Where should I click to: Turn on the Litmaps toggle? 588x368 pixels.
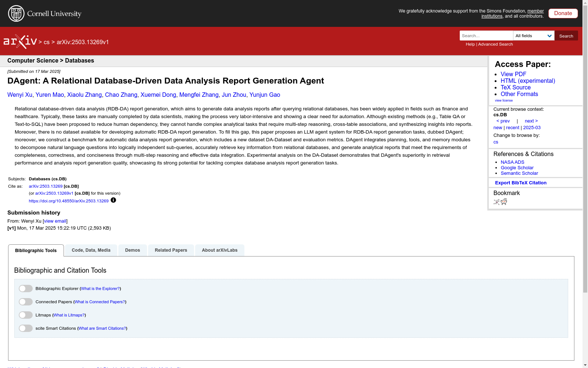(26, 315)
